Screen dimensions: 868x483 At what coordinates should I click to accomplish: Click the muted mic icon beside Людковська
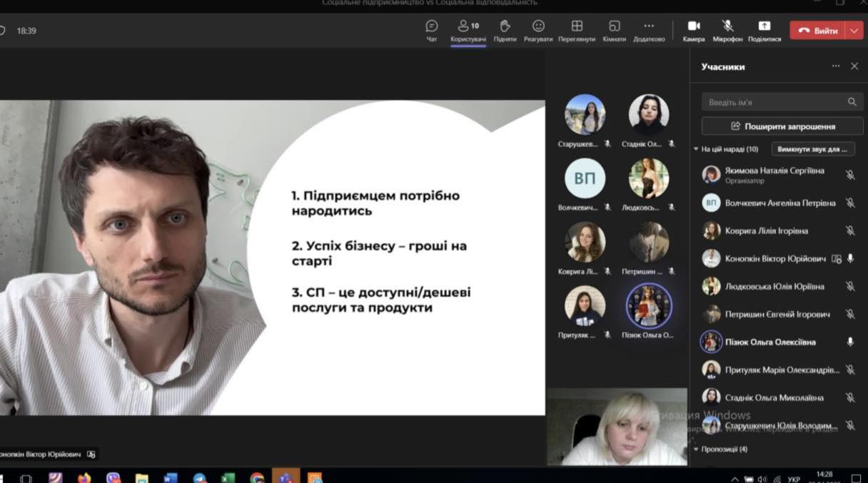[850, 287]
